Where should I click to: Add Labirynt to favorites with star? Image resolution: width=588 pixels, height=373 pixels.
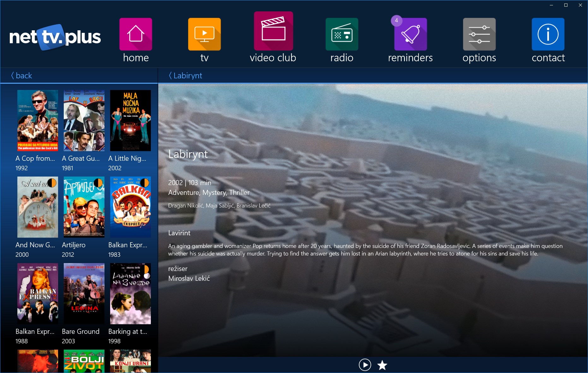(x=382, y=365)
